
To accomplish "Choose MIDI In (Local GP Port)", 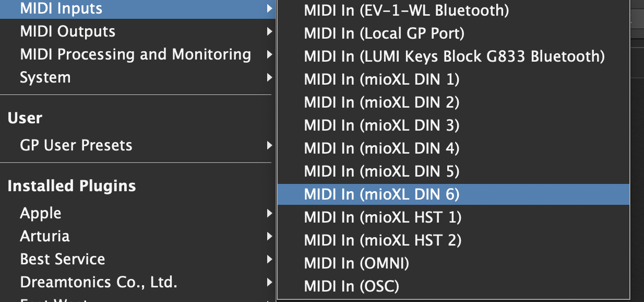I will pyautogui.click(x=384, y=33).
